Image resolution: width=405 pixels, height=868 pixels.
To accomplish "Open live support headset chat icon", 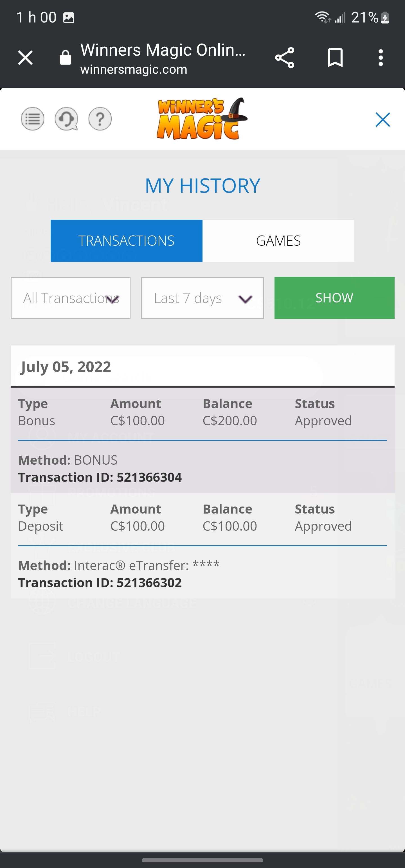I will 66,119.
